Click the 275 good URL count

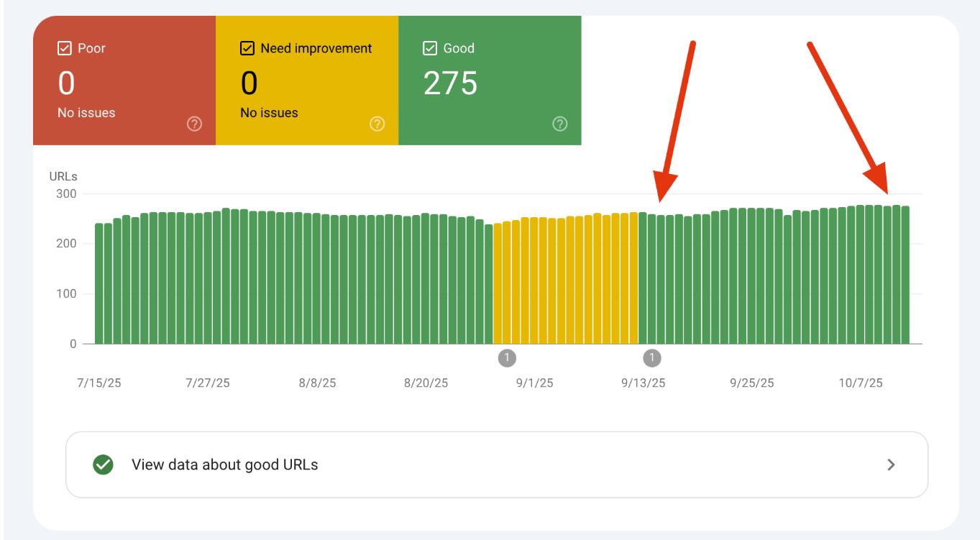point(450,83)
